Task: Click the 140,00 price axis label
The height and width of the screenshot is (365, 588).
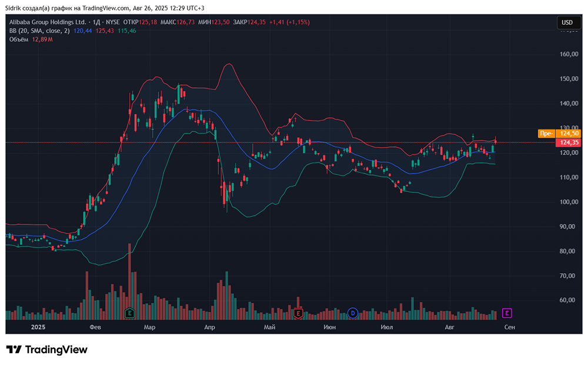Action: pos(569,103)
